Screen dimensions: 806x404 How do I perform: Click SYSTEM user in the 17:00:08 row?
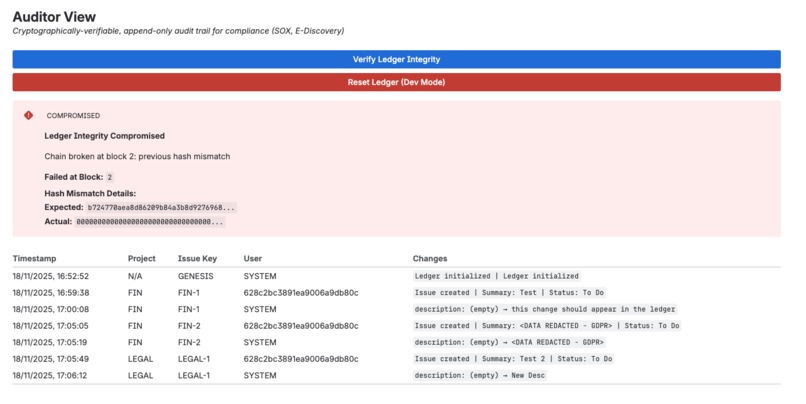pyautogui.click(x=260, y=309)
